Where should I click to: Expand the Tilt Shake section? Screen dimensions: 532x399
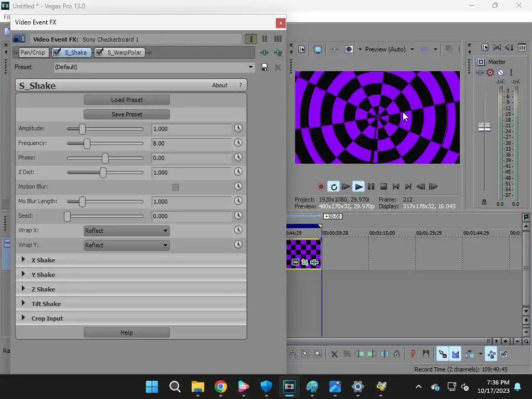(23, 303)
